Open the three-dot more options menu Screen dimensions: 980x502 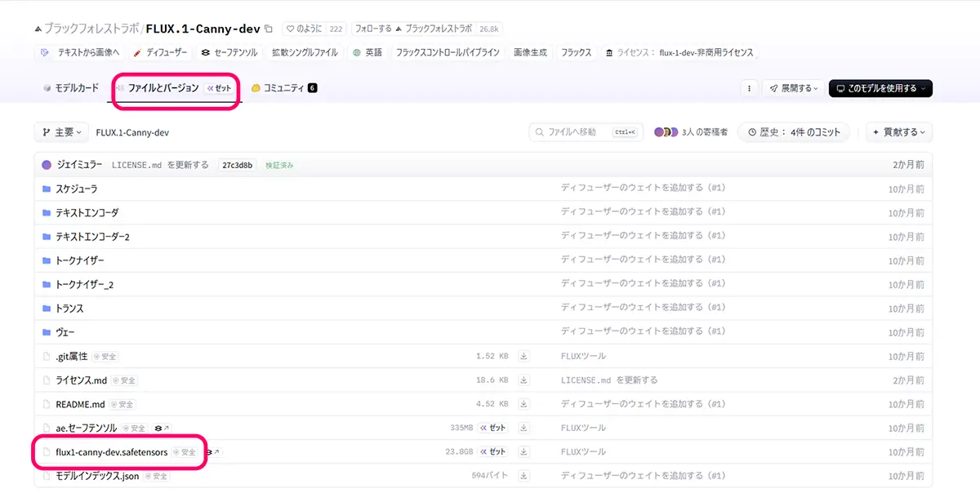[x=749, y=88]
